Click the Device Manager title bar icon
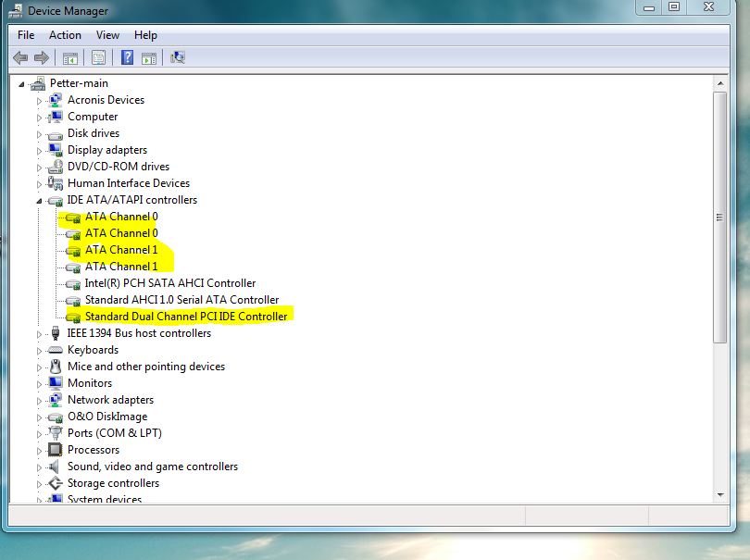The image size is (750, 560). click(16, 10)
